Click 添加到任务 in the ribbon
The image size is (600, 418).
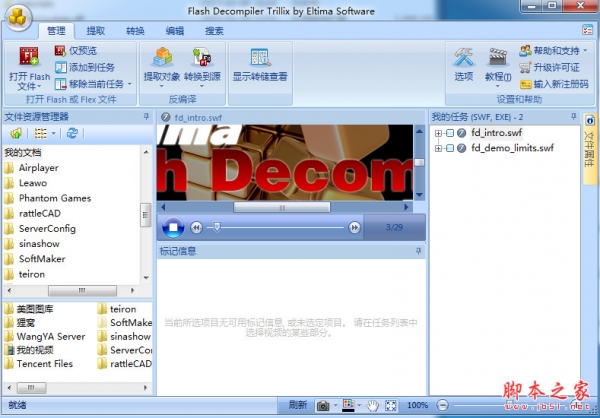click(85, 67)
